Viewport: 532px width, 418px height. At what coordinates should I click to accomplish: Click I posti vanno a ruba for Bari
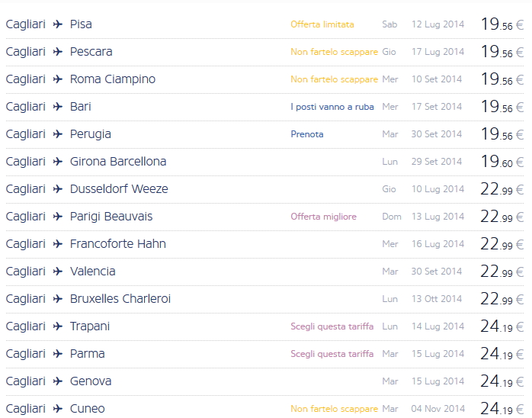click(332, 107)
